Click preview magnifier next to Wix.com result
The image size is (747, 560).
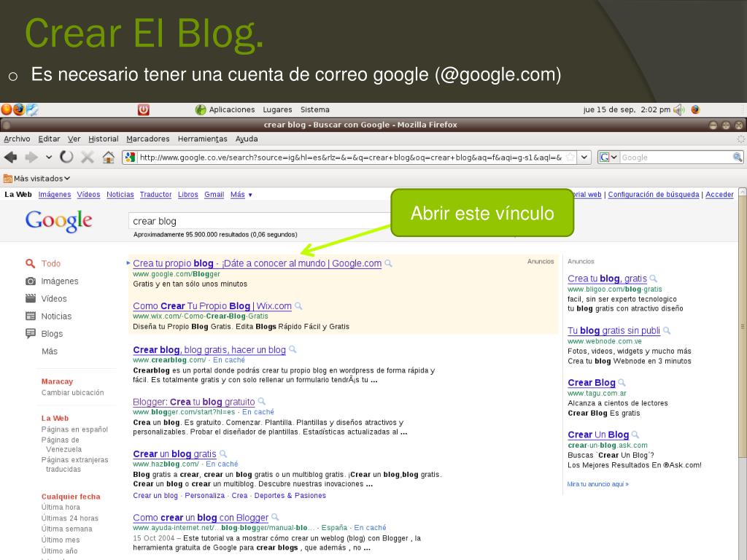[298, 306]
